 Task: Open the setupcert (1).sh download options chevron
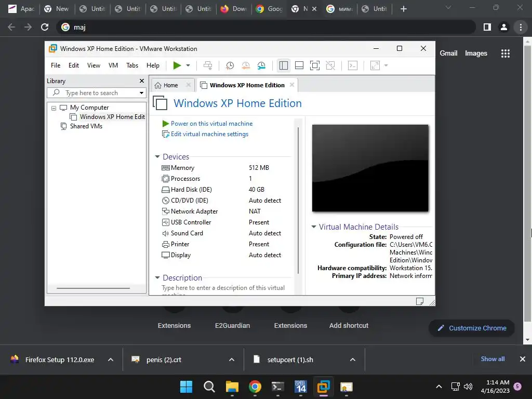point(353,360)
